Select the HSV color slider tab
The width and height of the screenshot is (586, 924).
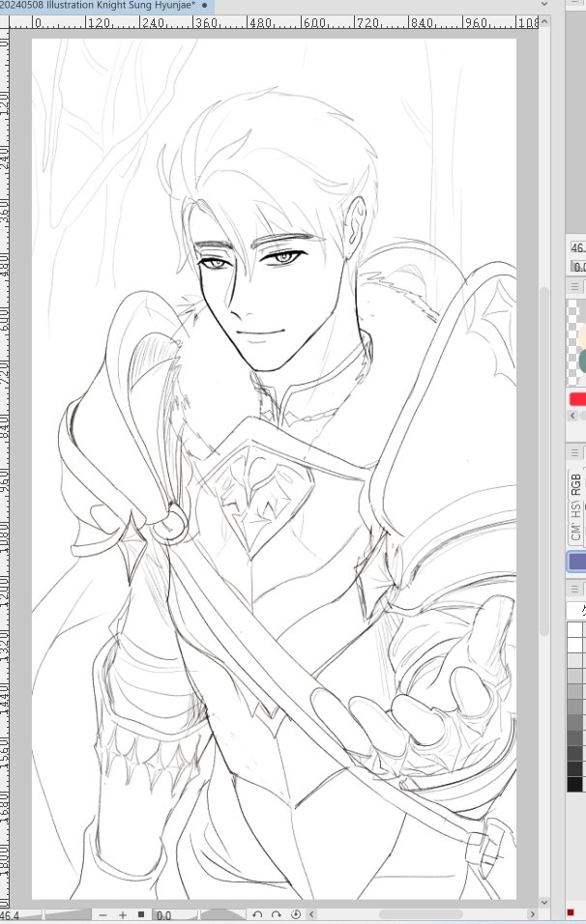click(576, 510)
